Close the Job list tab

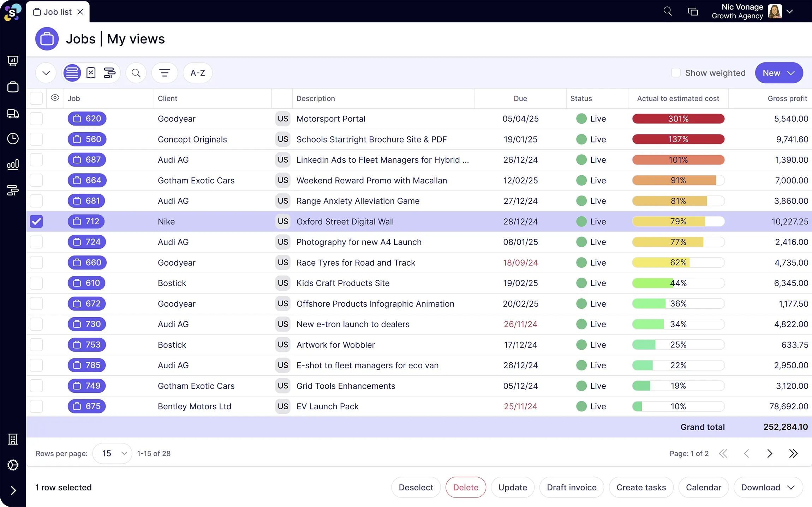[x=80, y=12]
